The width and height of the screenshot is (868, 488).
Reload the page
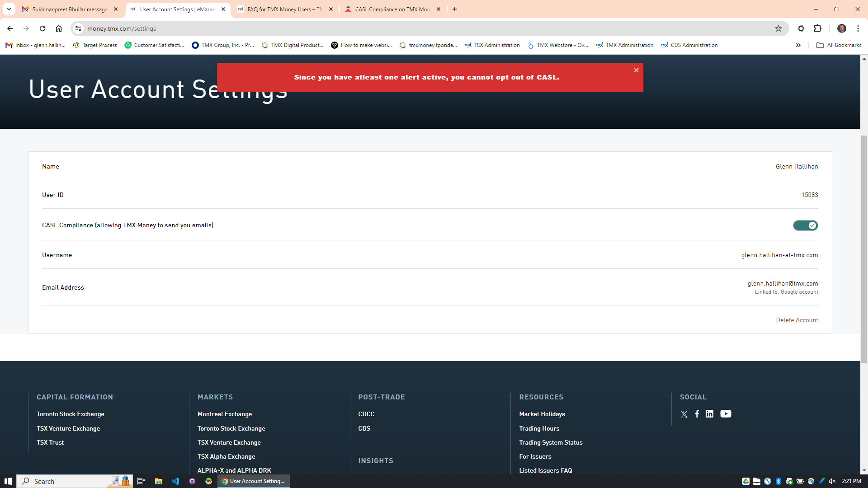coord(42,28)
